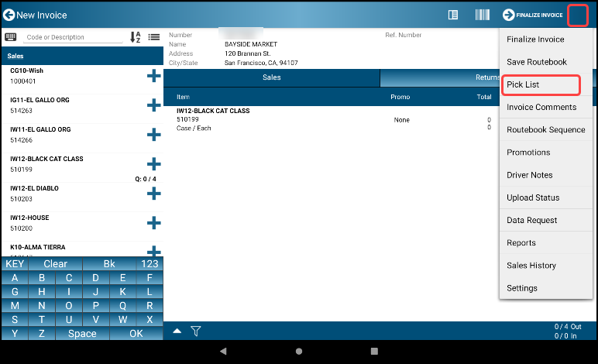The width and height of the screenshot is (598, 364).
Task: Go back with the New Invoice arrow
Action: coord(9,15)
